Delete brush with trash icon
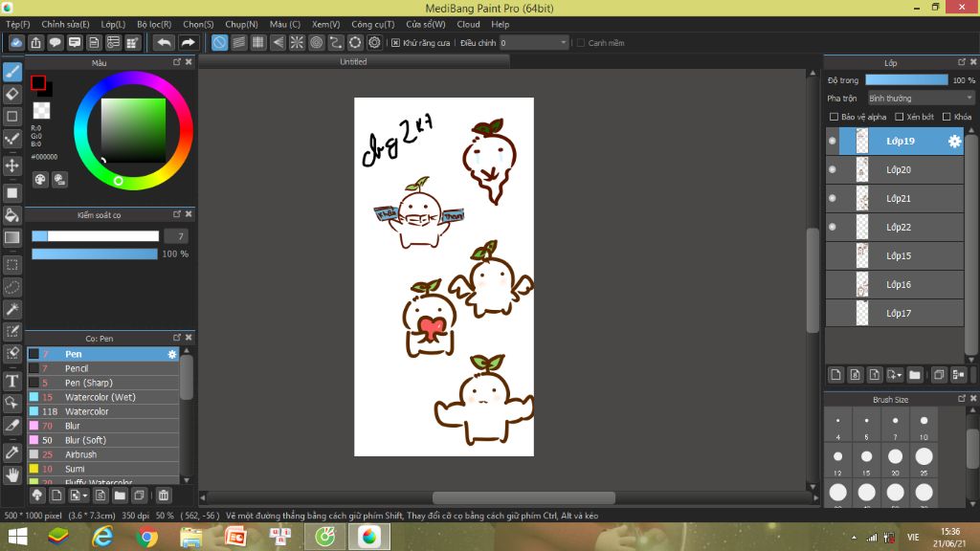This screenshot has height=551, width=980. point(163,496)
